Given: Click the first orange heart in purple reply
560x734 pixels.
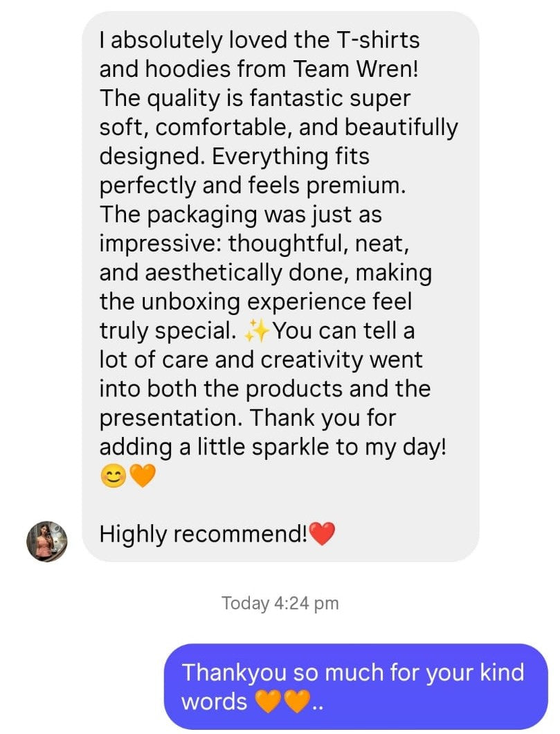Looking at the screenshot, I should 268,701.
